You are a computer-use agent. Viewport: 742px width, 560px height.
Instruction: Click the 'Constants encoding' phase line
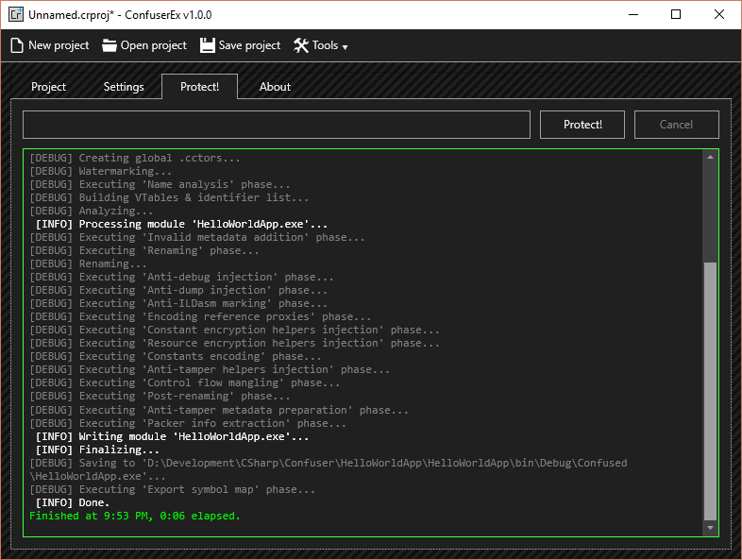(175, 356)
